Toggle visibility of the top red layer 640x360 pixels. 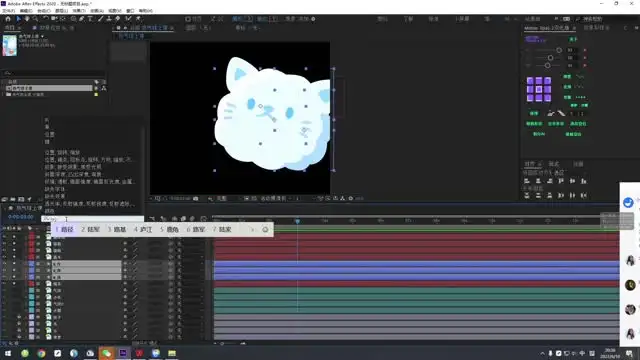5,237
